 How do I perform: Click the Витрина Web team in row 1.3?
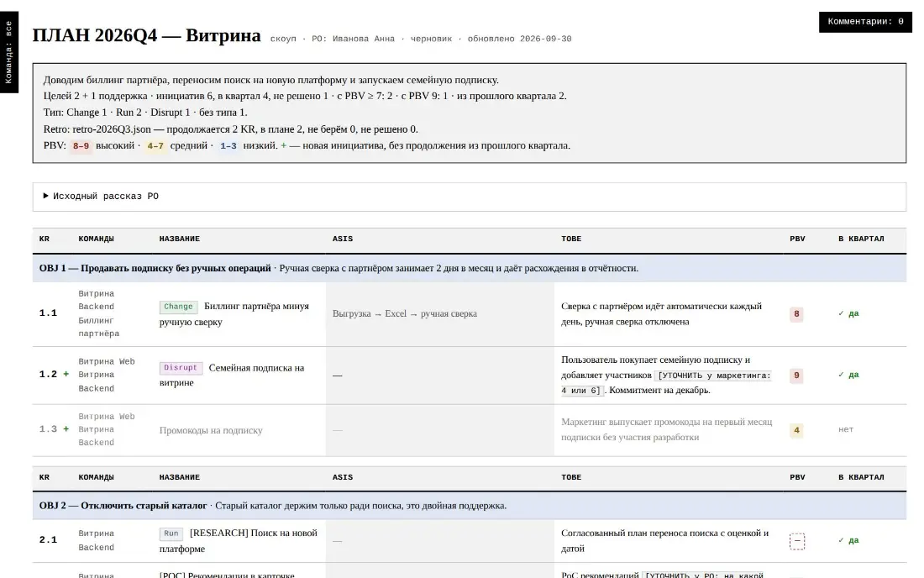[107, 417]
